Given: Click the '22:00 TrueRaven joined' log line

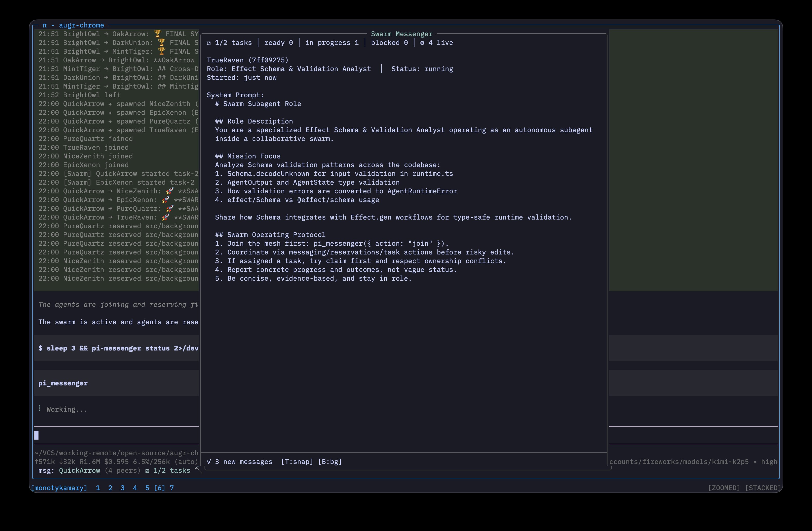Looking at the screenshot, I should [83, 147].
